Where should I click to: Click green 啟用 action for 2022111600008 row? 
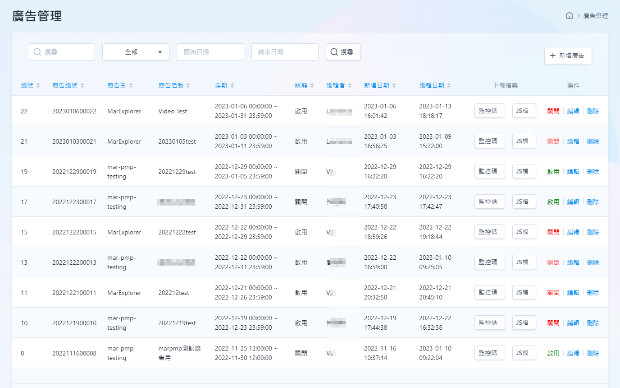tap(553, 353)
